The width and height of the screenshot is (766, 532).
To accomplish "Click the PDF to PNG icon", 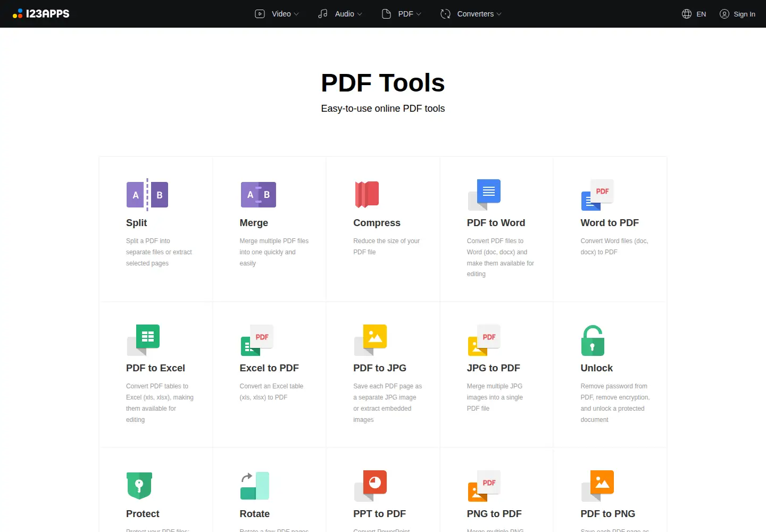I will (598, 486).
